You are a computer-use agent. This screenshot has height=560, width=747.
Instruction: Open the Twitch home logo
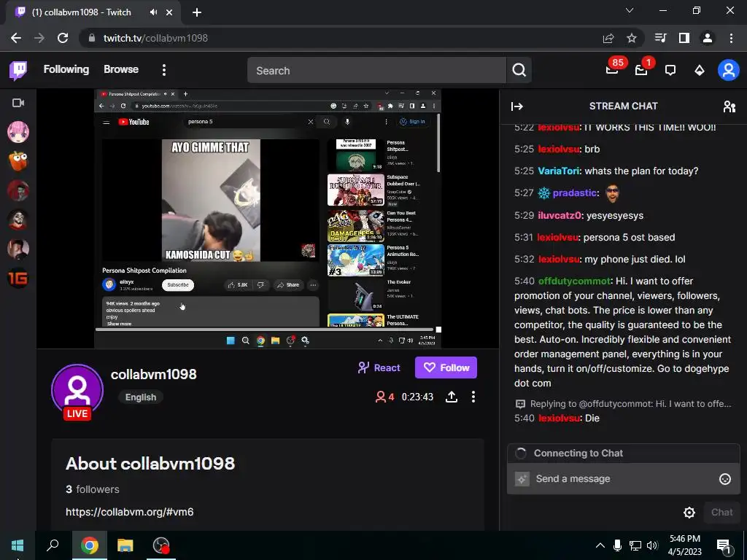18,71
